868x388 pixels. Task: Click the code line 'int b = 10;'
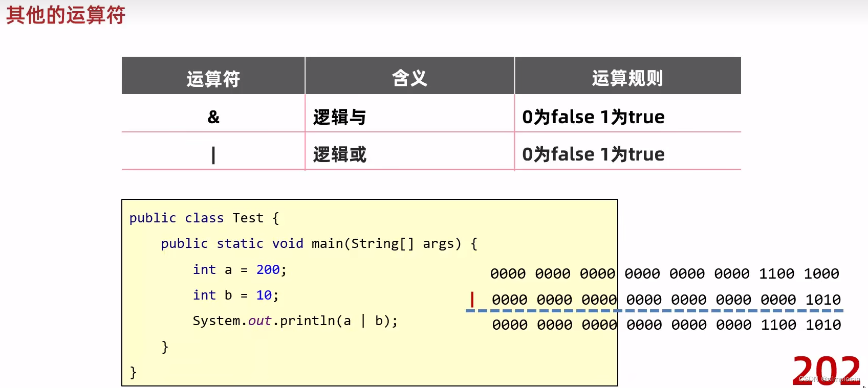tap(235, 295)
